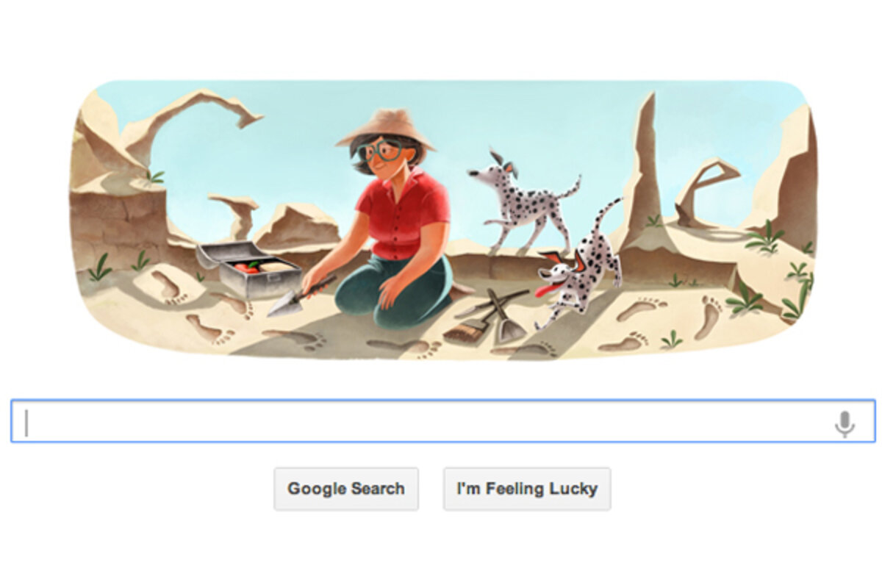Click the open metal lunchbox in doodle
Viewport: 882px width, 588px height.
coord(248,269)
